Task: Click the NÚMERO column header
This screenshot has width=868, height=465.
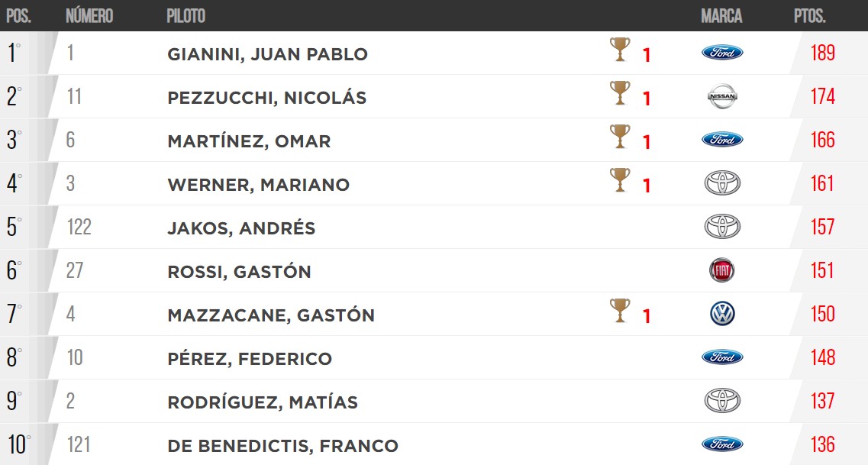Action: 89,15
